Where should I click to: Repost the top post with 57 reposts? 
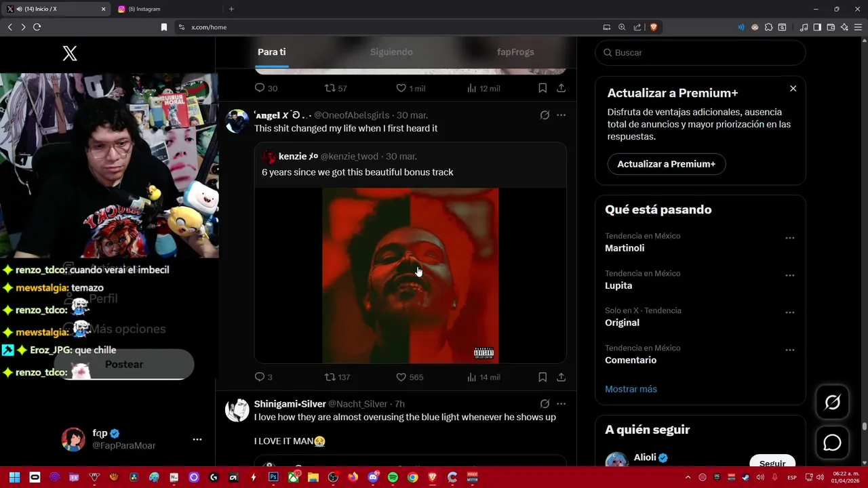336,88
